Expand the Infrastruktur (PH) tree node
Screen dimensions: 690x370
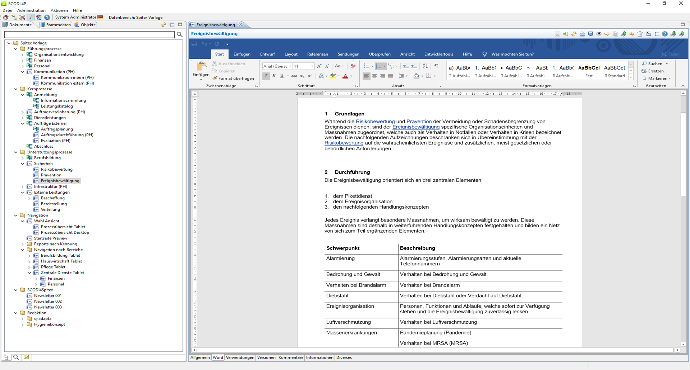tap(23, 187)
